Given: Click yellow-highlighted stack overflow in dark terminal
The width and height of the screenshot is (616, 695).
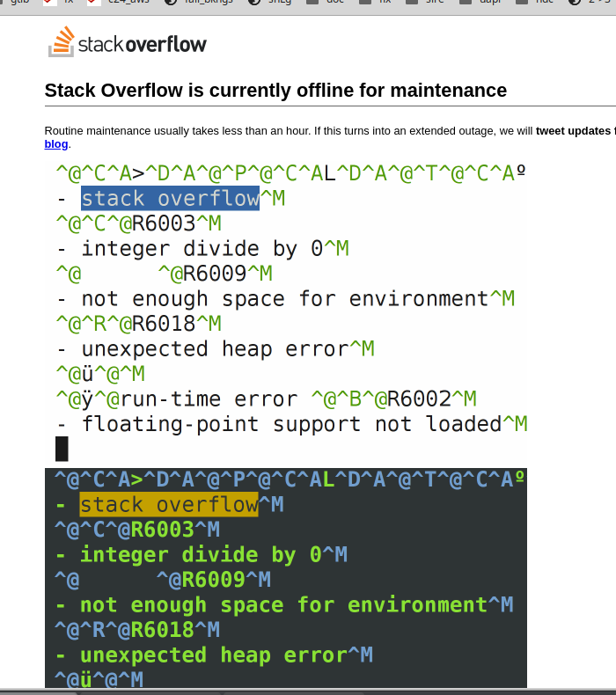Looking at the screenshot, I should point(169,504).
